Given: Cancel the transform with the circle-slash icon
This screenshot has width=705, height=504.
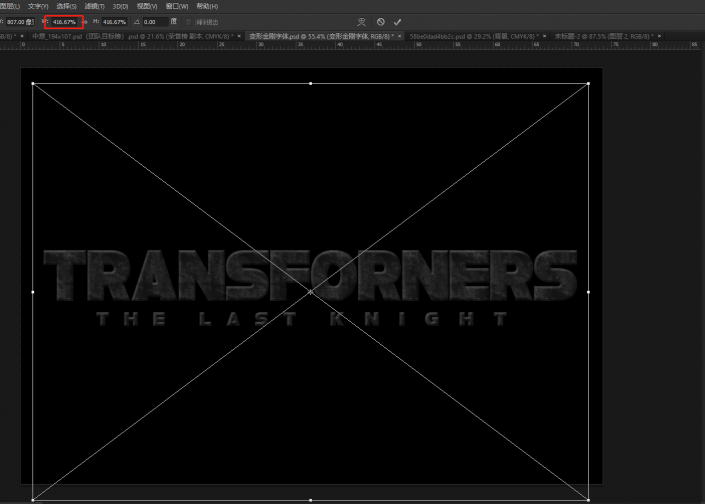Looking at the screenshot, I should pos(381,22).
